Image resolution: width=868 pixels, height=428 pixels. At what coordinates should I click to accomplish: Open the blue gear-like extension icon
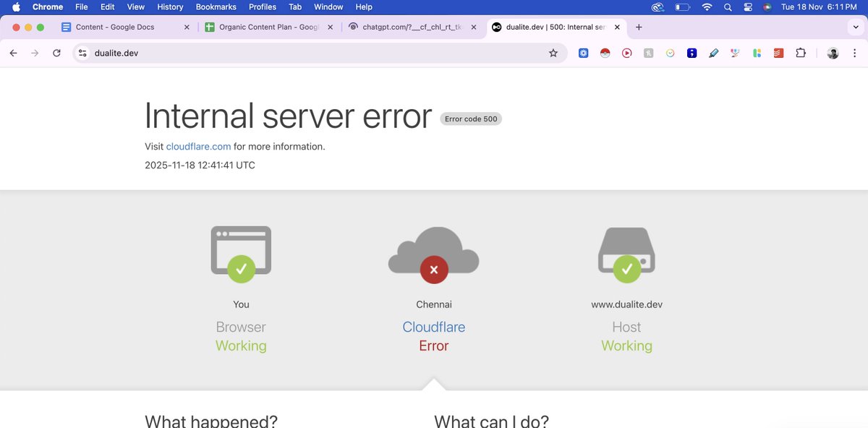point(584,53)
